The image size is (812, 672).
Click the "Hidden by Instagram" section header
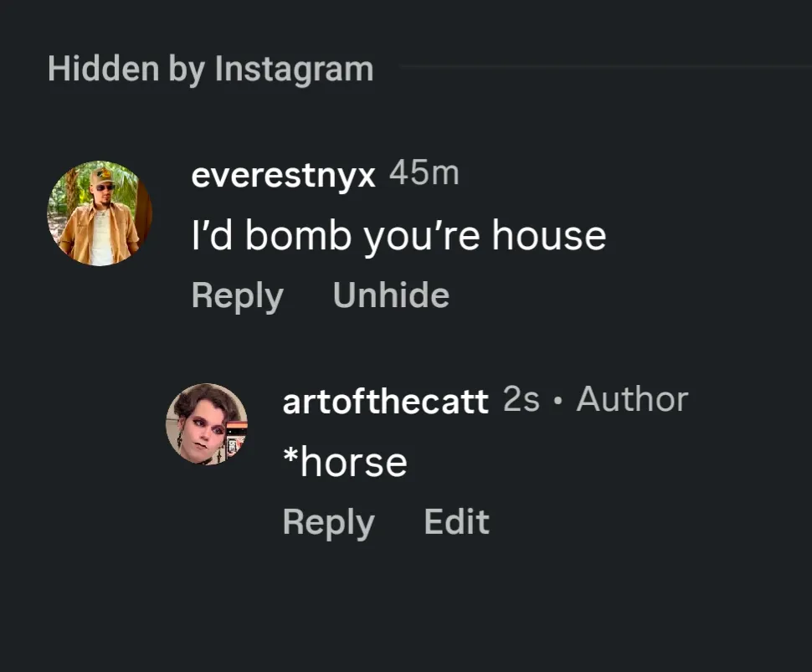pyautogui.click(x=210, y=69)
